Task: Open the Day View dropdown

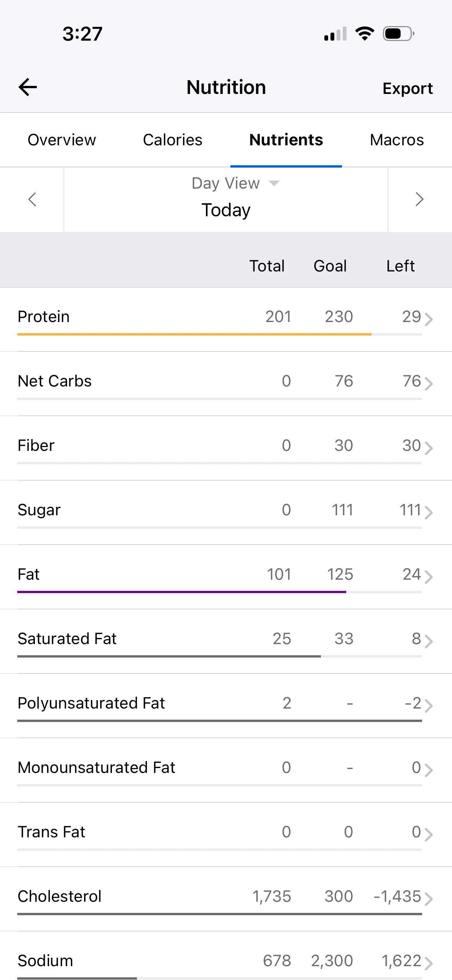Action: tap(235, 183)
